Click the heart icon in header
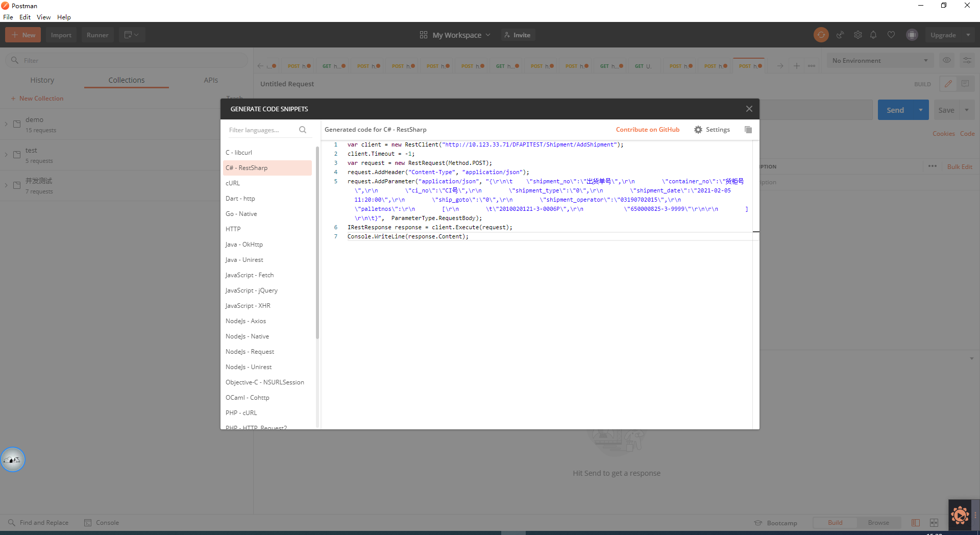This screenshot has height=535, width=980. (891, 35)
